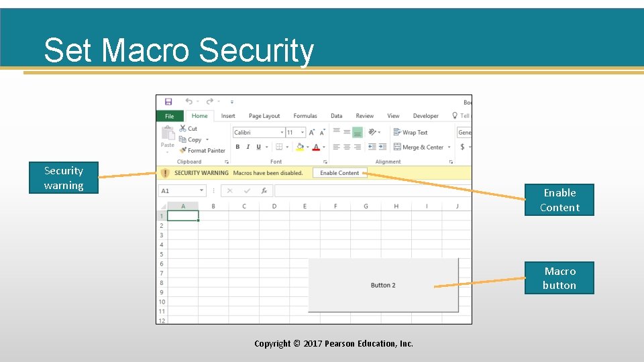
Task: Select cell A1 in worksheet
Action: pyautogui.click(x=183, y=216)
